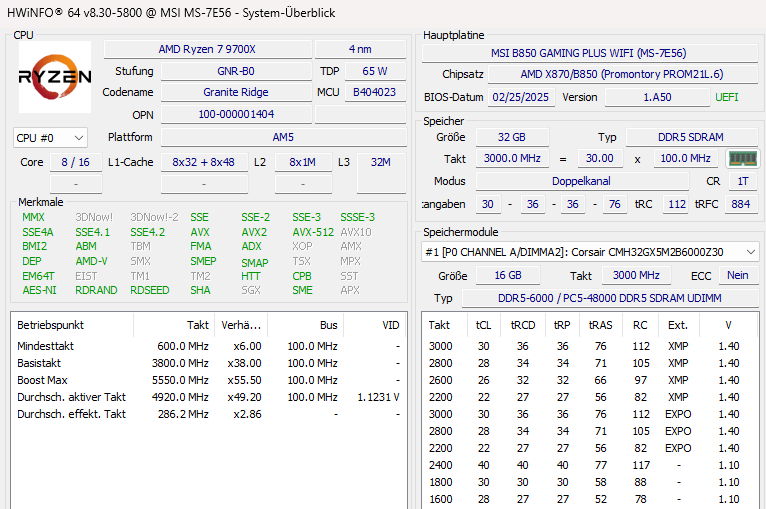The width and height of the screenshot is (766, 509).
Task: Click the DDR5 SDRAM memory type field
Action: click(x=691, y=137)
